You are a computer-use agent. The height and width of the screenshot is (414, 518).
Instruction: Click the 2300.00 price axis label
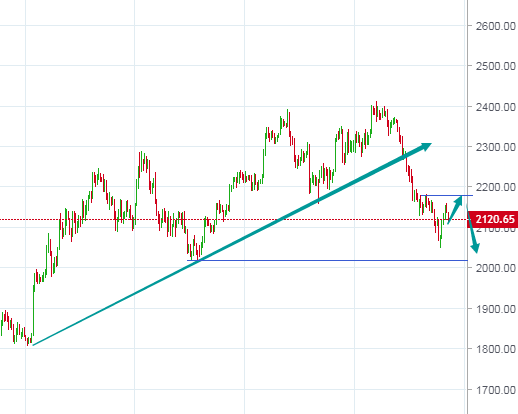[x=496, y=147]
